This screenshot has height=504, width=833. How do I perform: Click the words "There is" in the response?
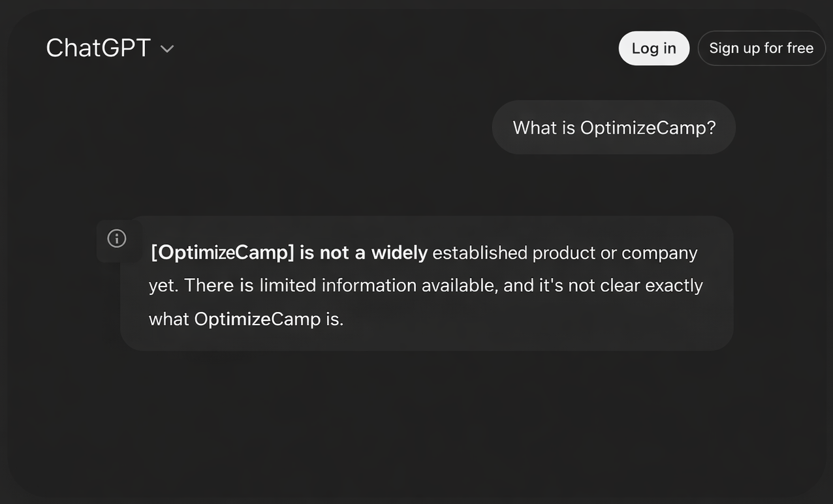pos(219,285)
